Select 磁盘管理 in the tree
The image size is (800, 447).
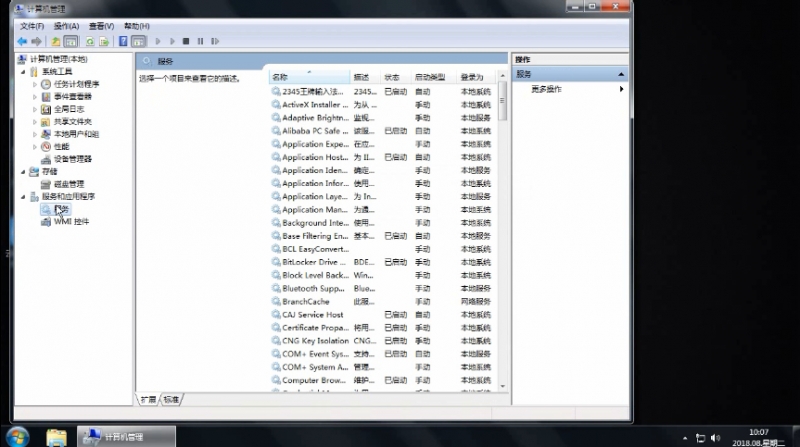[69, 184]
